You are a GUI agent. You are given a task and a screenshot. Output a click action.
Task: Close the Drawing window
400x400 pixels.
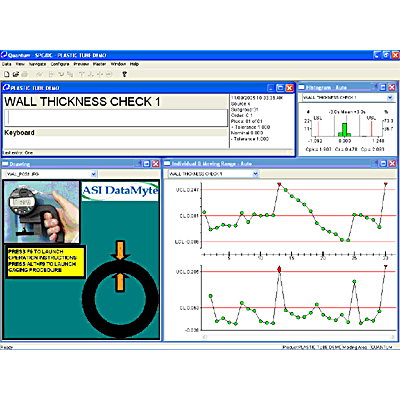tap(156, 164)
